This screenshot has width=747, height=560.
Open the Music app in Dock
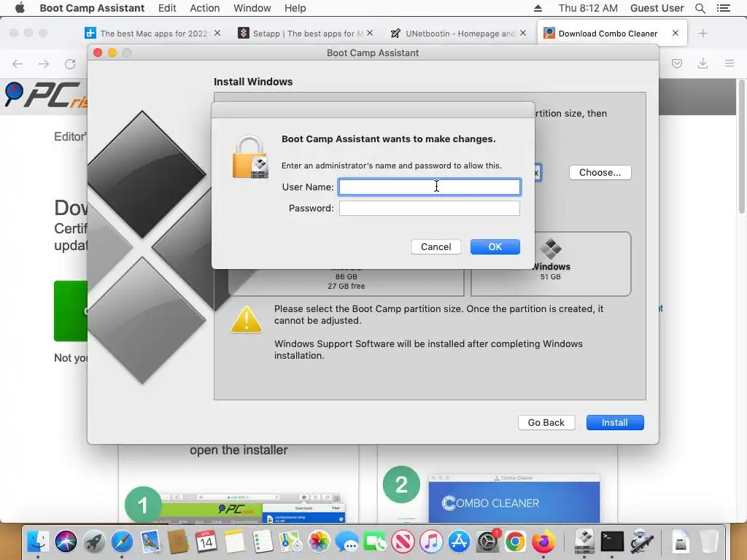click(431, 542)
